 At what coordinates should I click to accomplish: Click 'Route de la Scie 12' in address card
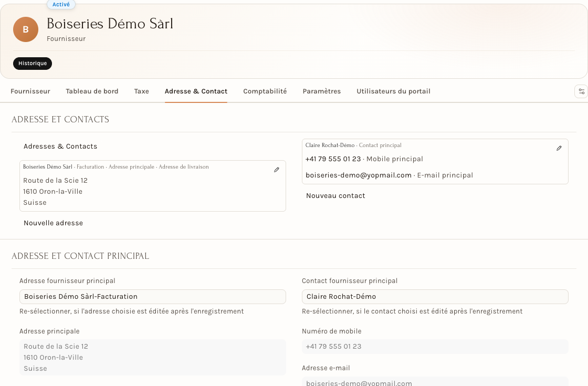pos(56,181)
